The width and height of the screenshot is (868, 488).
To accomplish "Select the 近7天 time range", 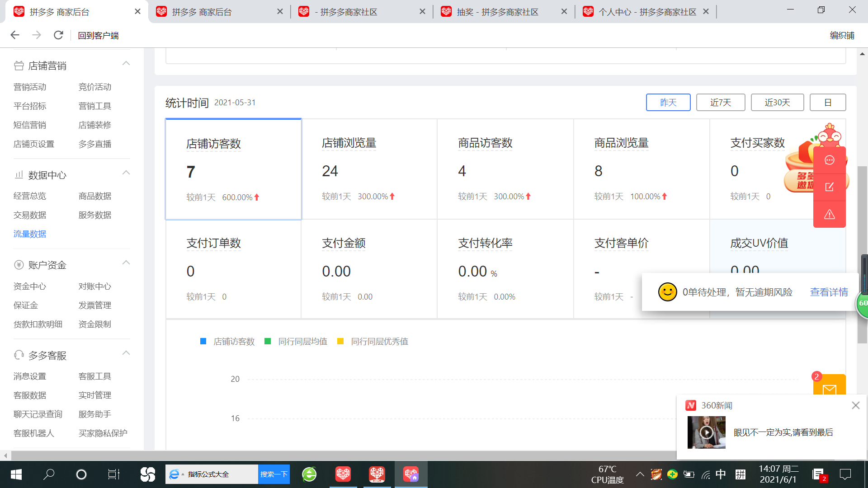I will 721,103.
